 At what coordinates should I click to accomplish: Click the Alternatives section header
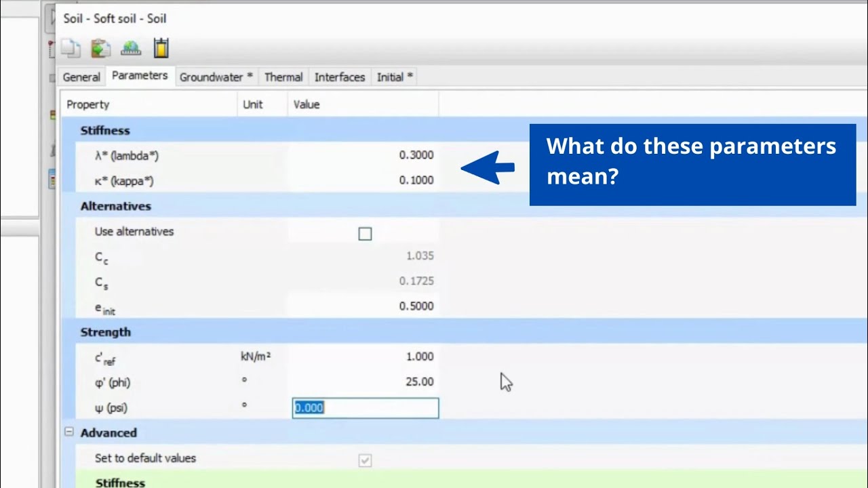(x=116, y=206)
